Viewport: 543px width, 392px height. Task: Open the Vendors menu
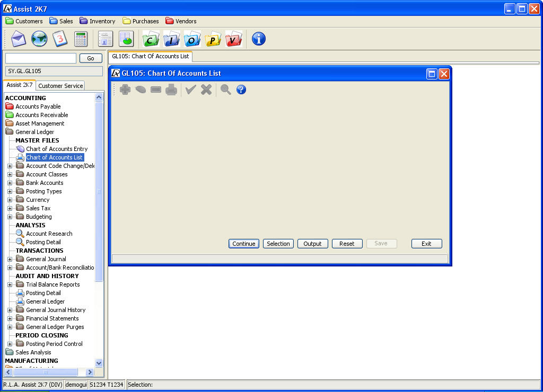181,21
